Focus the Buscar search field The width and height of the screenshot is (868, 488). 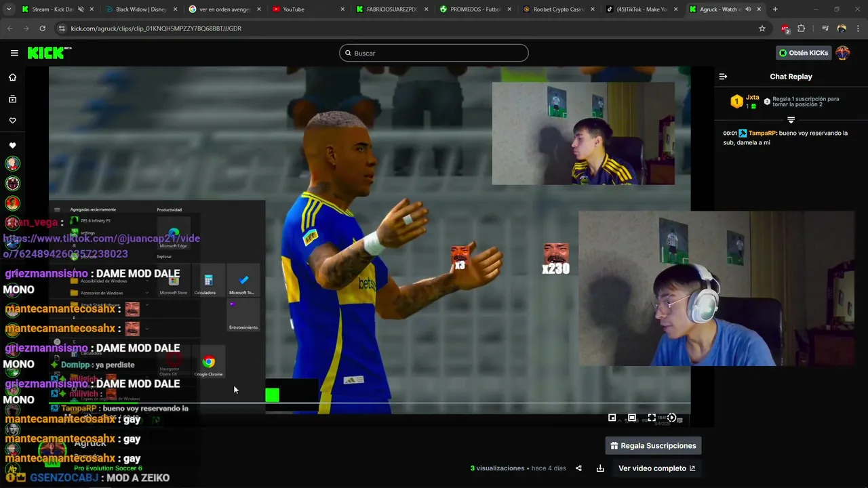pyautogui.click(x=434, y=53)
